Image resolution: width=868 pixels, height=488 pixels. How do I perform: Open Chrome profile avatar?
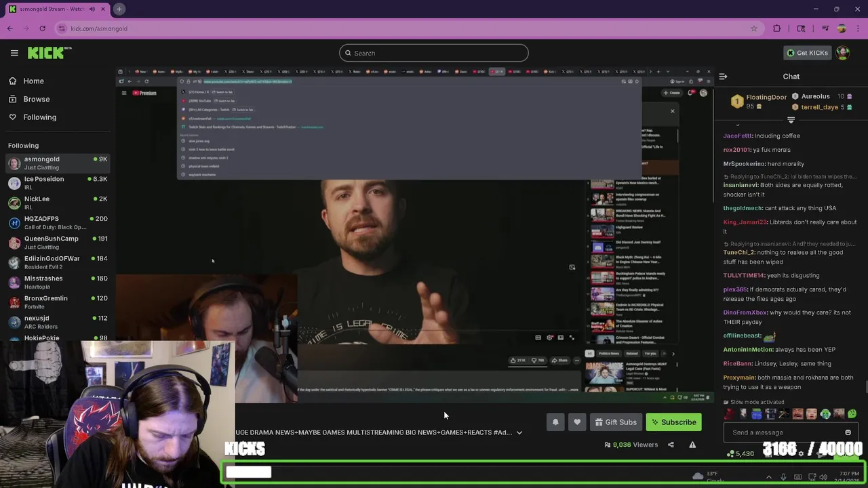click(x=842, y=28)
